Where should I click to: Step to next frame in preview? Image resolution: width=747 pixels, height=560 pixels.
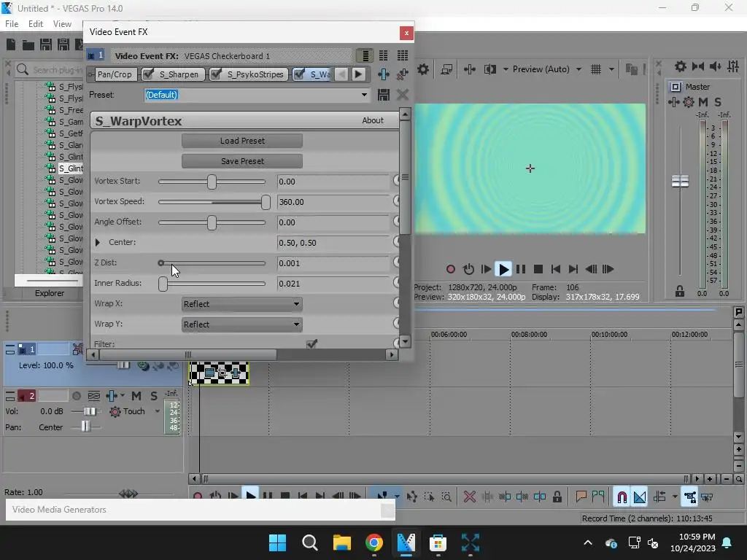pyautogui.click(x=608, y=270)
